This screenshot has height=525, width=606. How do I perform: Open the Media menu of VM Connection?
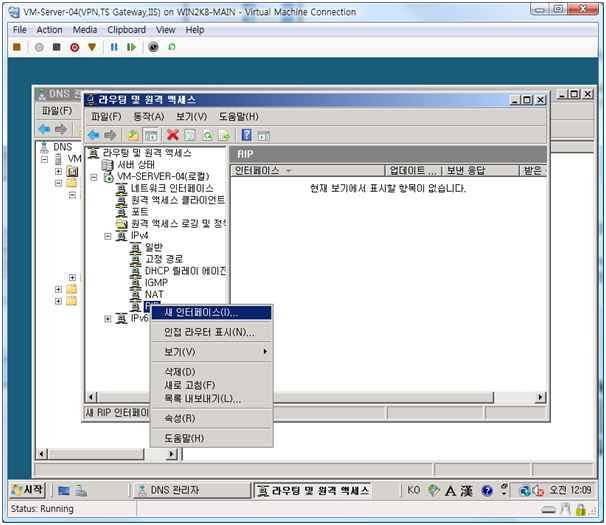point(85,30)
